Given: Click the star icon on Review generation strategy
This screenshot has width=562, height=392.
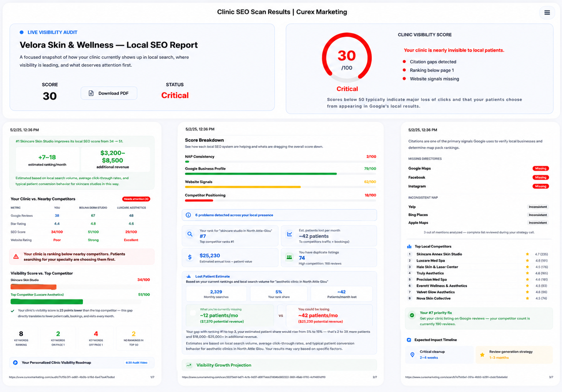Looking at the screenshot, I should [x=482, y=355].
